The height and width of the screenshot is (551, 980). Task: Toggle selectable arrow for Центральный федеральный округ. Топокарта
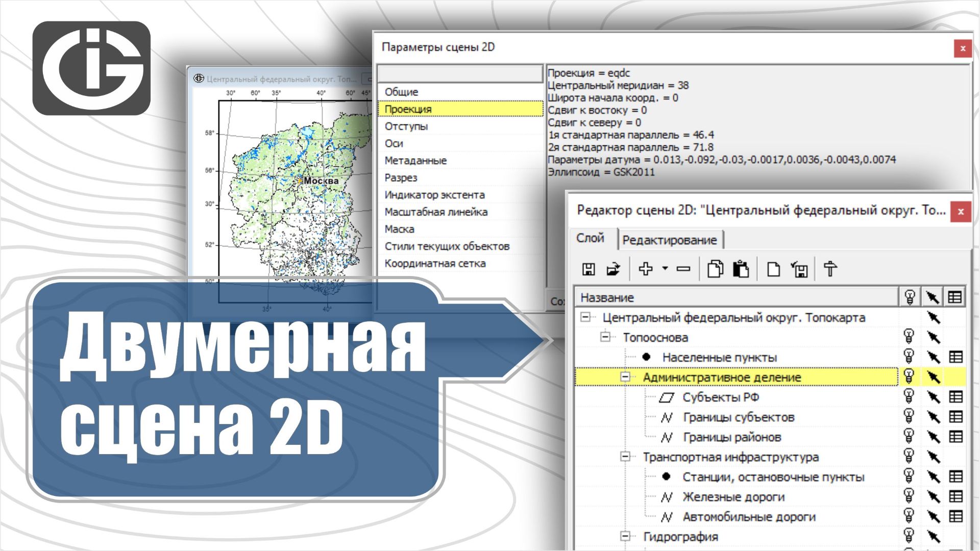(x=934, y=317)
